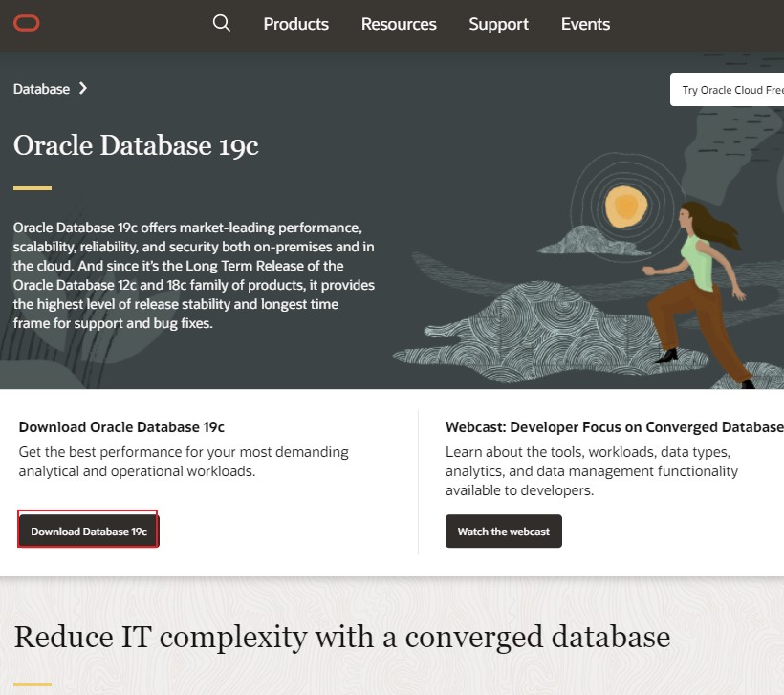The width and height of the screenshot is (784, 695).
Task: Click the Try Oracle Cloud Free button
Action: 727,90
